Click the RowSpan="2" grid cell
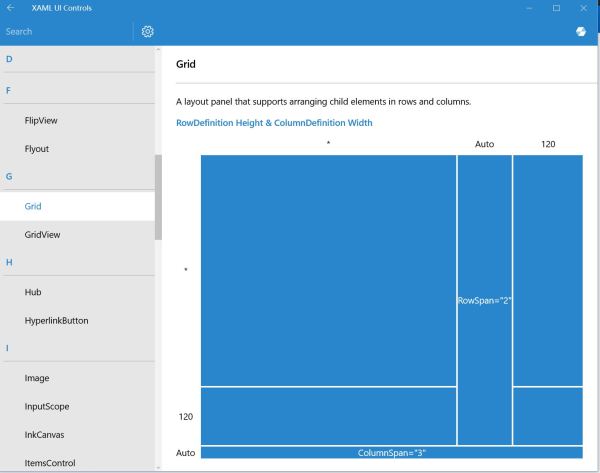600x473 pixels. coord(484,300)
